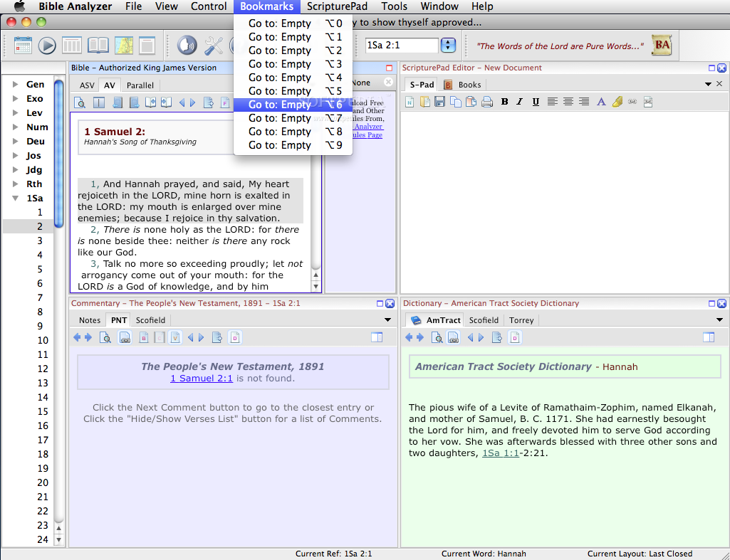Open the Commentary tabs dropdown arrow
This screenshot has width=730, height=560.
387,320
